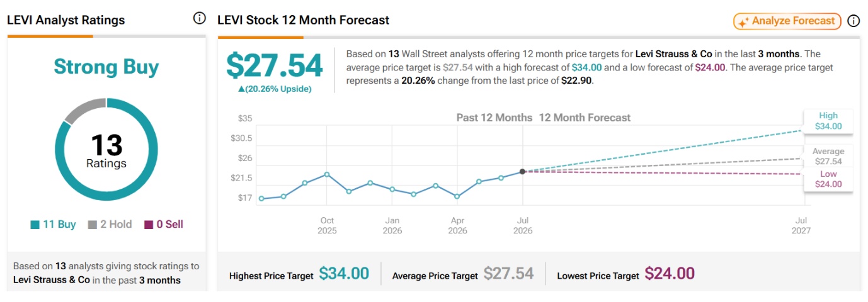Click the gray Hold legend square
Image resolution: width=868 pixels, height=302 pixels.
click(x=93, y=225)
